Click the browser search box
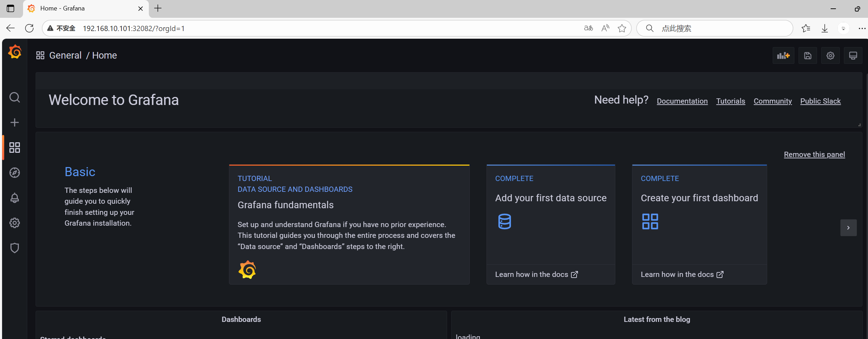The image size is (868, 339). (715, 28)
